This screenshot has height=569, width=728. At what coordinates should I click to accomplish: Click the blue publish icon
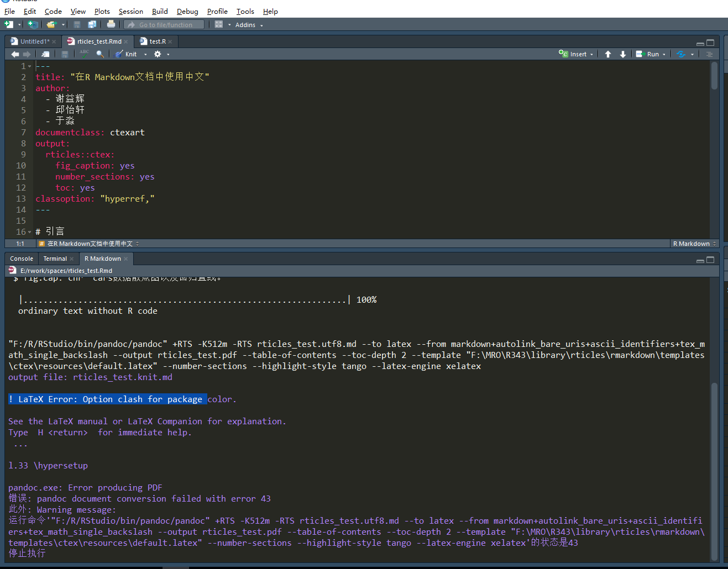coord(681,54)
